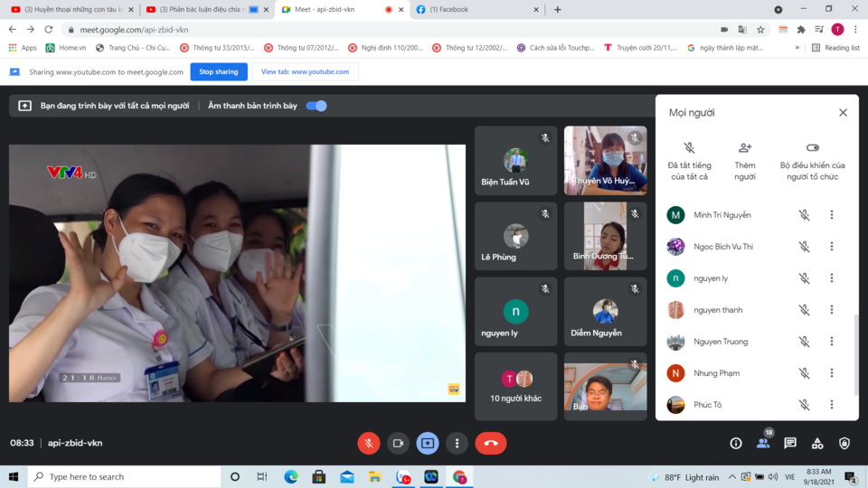
Task: Click Stop sharing button
Action: [x=219, y=71]
